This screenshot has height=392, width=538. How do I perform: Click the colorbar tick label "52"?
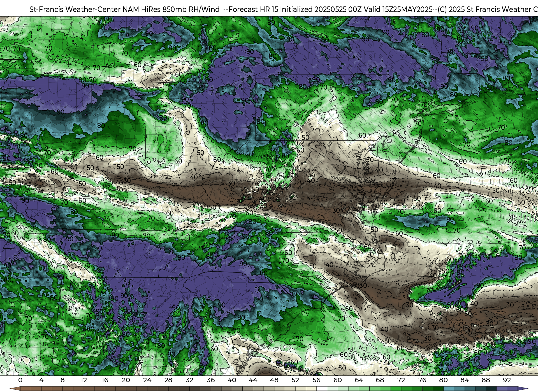pyautogui.click(x=295, y=380)
